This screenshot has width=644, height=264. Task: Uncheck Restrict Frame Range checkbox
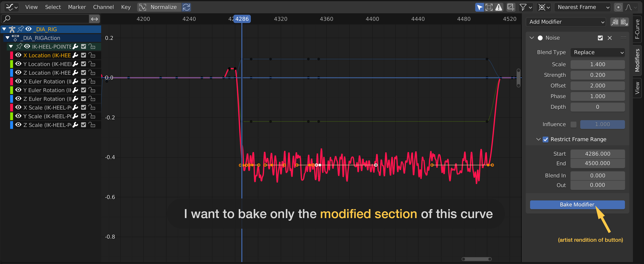coord(546,139)
